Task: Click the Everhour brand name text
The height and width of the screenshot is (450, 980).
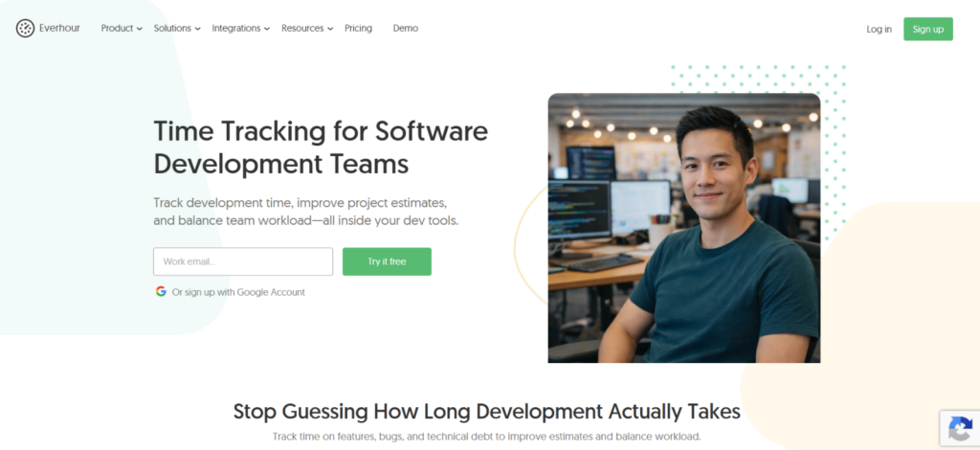Action: pos(59,28)
